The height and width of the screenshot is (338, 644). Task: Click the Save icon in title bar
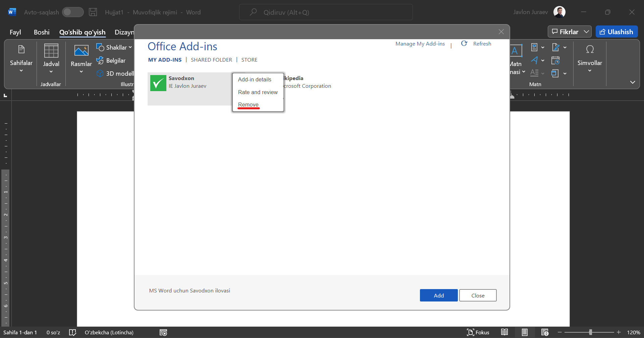[x=93, y=12]
